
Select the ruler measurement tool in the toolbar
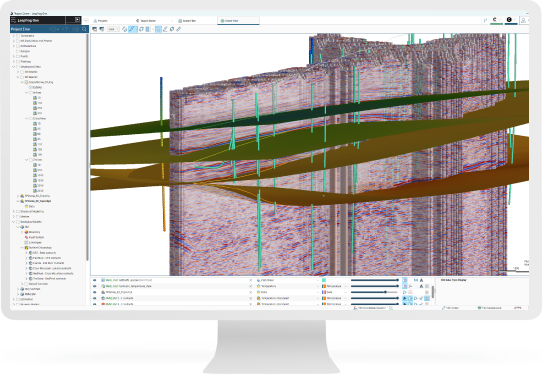[179, 29]
